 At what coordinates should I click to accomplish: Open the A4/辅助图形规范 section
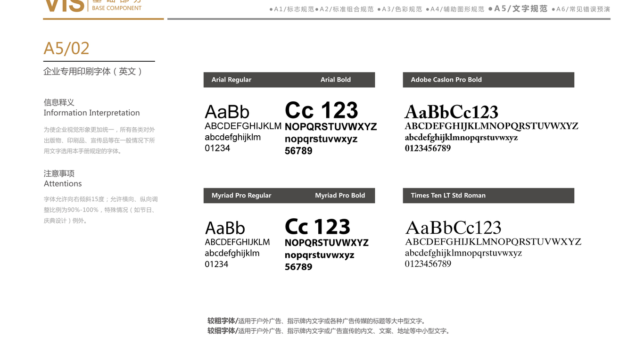[x=454, y=9]
